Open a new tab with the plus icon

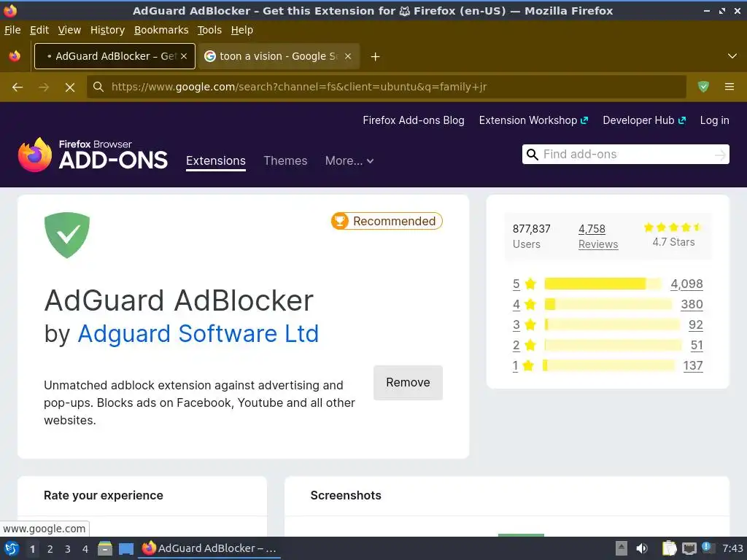(376, 57)
